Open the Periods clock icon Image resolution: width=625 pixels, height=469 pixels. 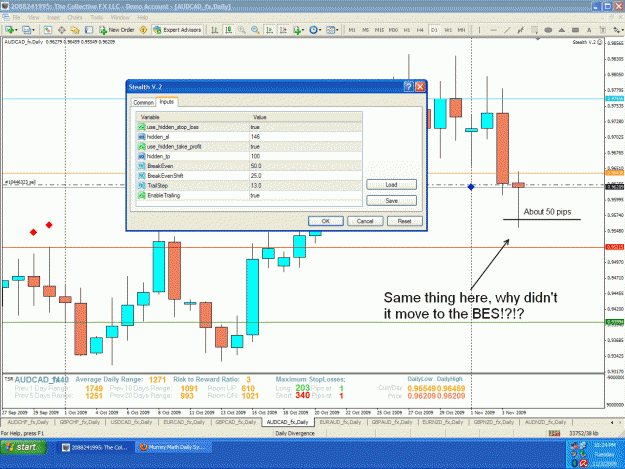click(x=313, y=30)
